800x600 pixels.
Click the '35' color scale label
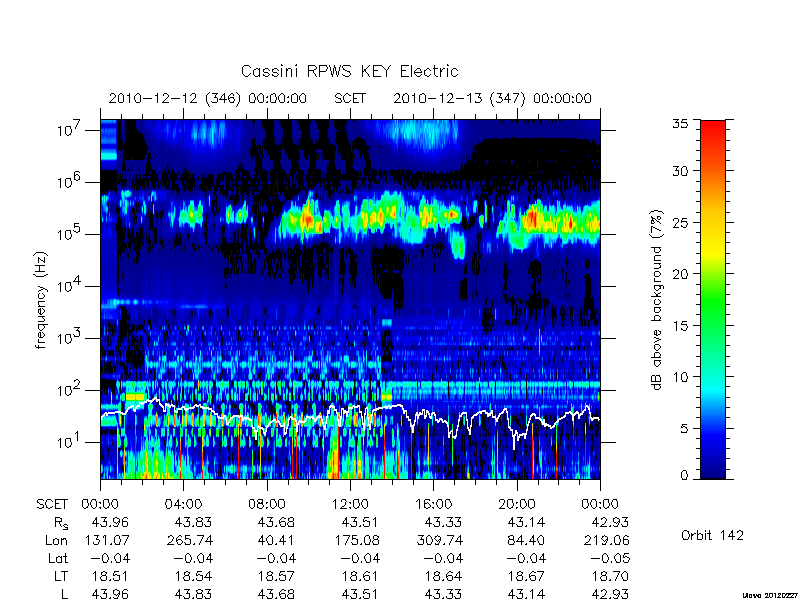pos(680,124)
